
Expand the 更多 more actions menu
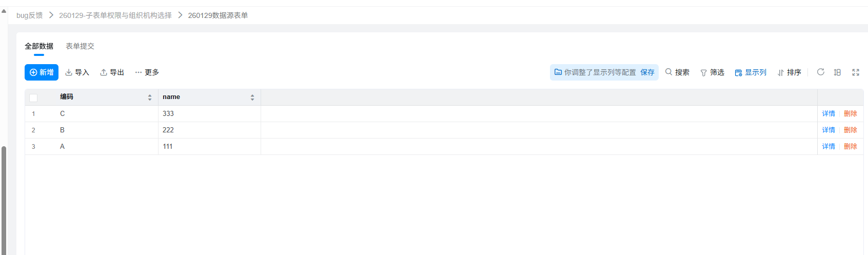pyautogui.click(x=147, y=72)
